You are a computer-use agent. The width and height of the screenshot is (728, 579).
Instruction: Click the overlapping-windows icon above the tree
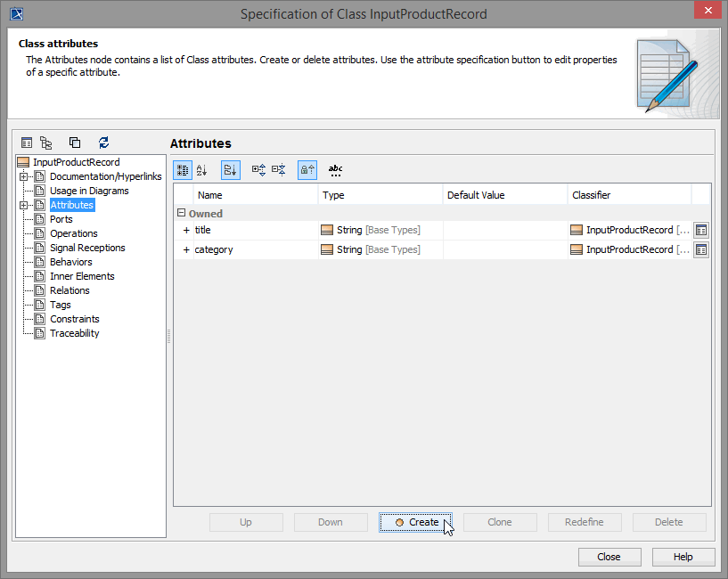point(75,143)
